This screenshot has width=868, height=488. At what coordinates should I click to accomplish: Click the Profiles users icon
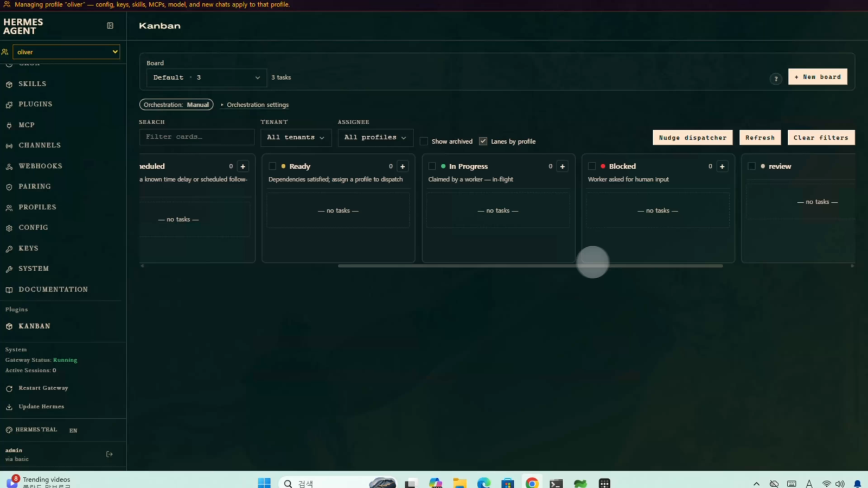coord(9,208)
